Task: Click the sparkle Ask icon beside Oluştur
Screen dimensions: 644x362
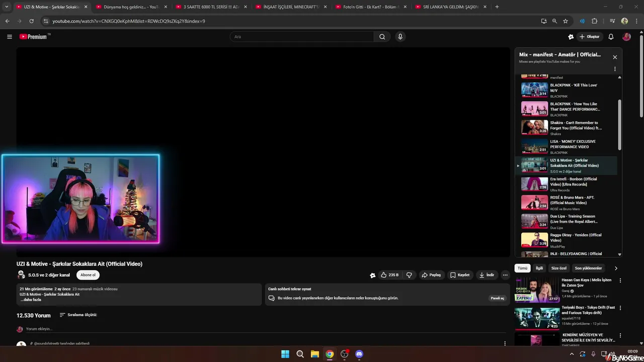Action: pyautogui.click(x=571, y=37)
